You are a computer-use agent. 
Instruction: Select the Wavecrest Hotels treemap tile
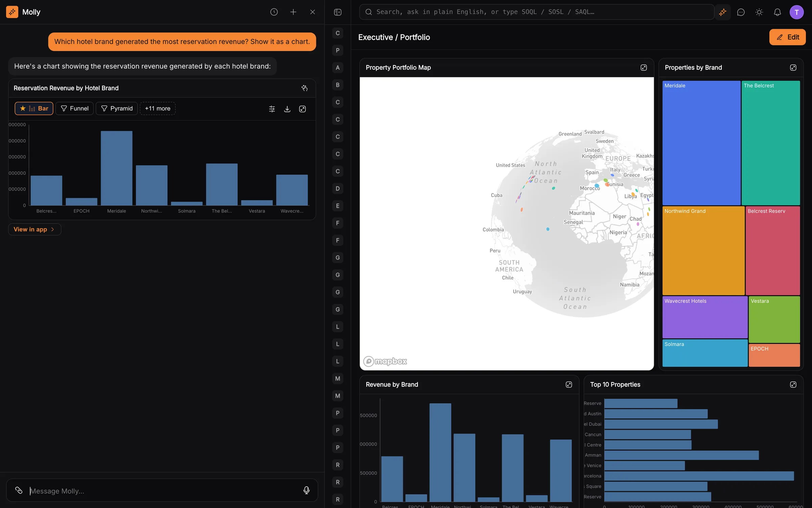pos(705,317)
